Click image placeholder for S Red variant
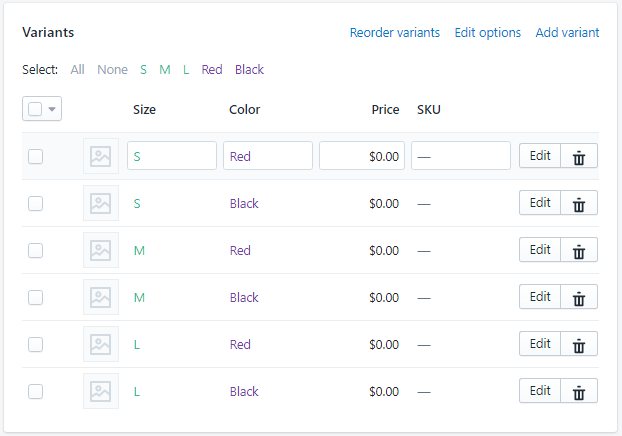 100,156
